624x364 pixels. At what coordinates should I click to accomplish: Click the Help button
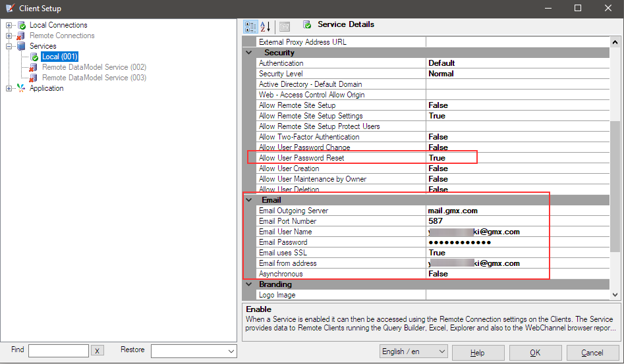pos(478,353)
